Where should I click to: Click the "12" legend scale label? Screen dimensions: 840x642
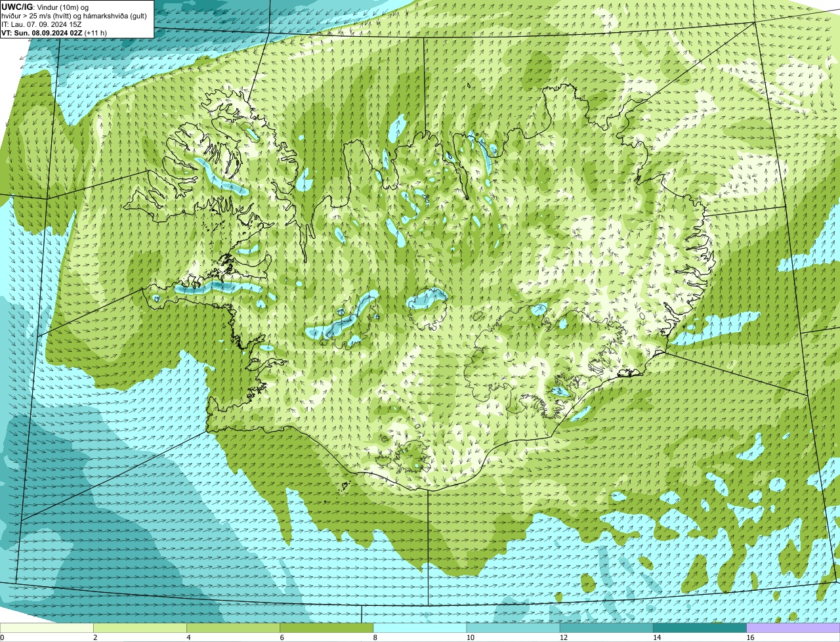coord(564,637)
